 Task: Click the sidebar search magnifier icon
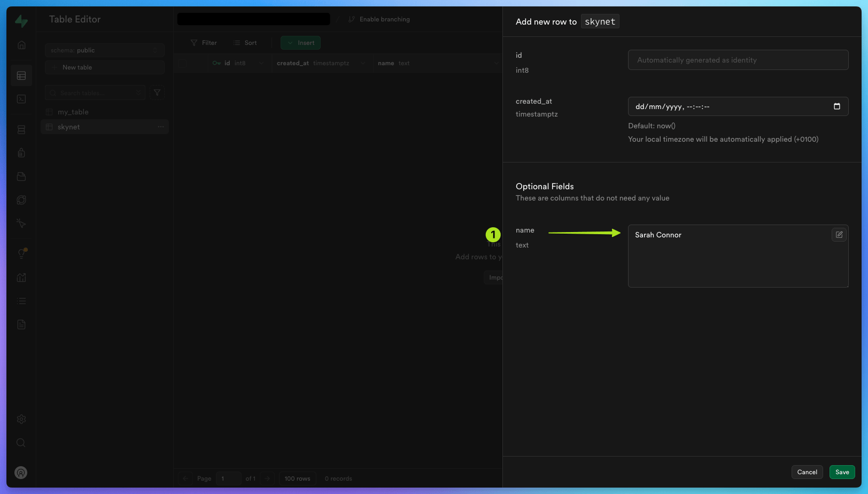coord(21,443)
